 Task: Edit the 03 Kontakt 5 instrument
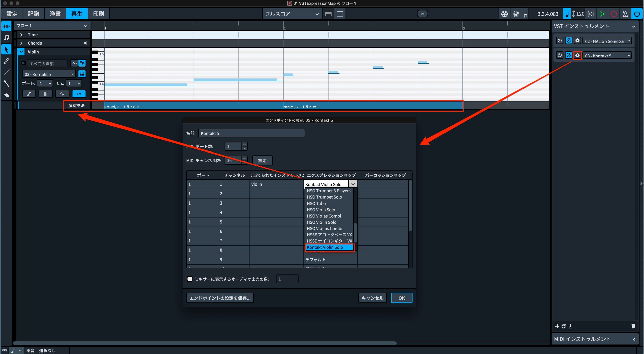click(569, 55)
